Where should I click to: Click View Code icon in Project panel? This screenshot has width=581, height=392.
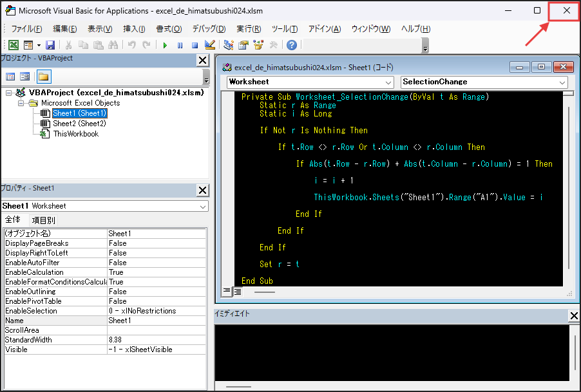10,77
